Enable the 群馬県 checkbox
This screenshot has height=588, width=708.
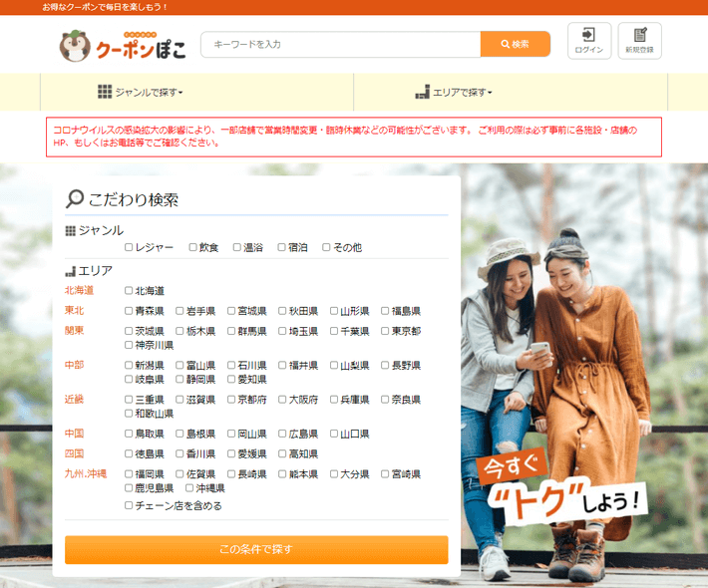(231, 331)
